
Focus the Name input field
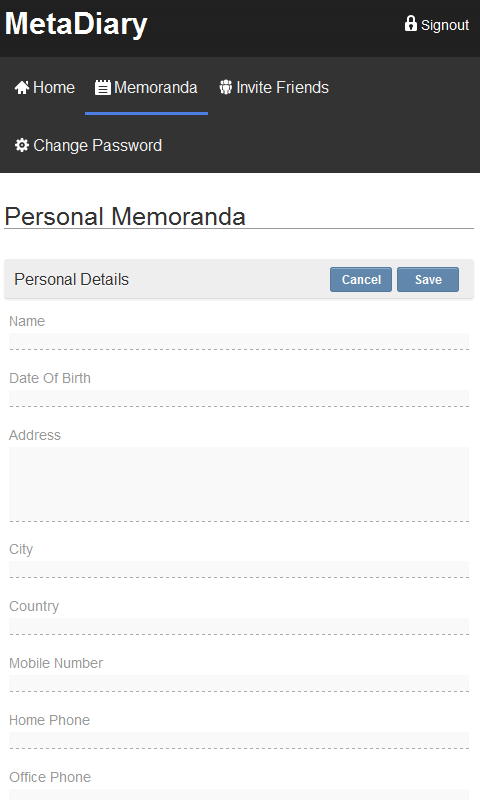click(x=239, y=341)
